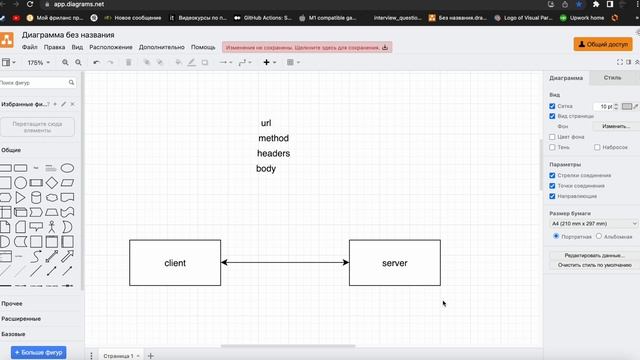Select the callout speech bubble shape
This screenshot has width=640, height=360.
point(36,227)
